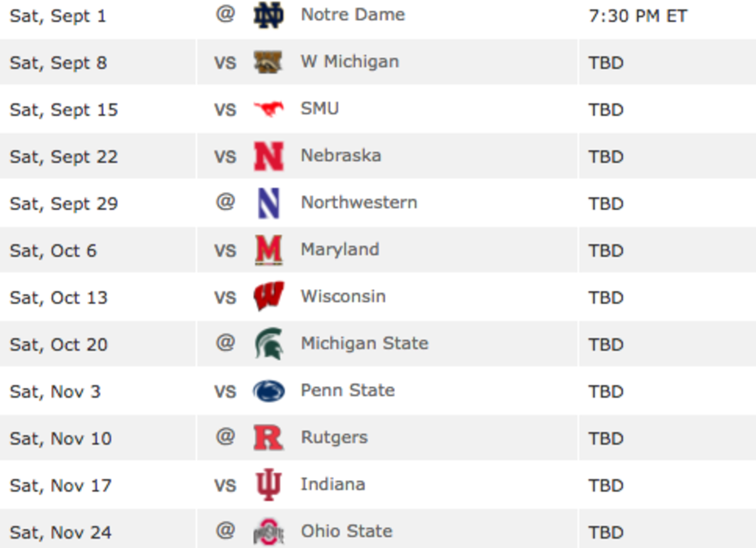
Task: Click the Maryland M logo
Action: tap(268, 250)
